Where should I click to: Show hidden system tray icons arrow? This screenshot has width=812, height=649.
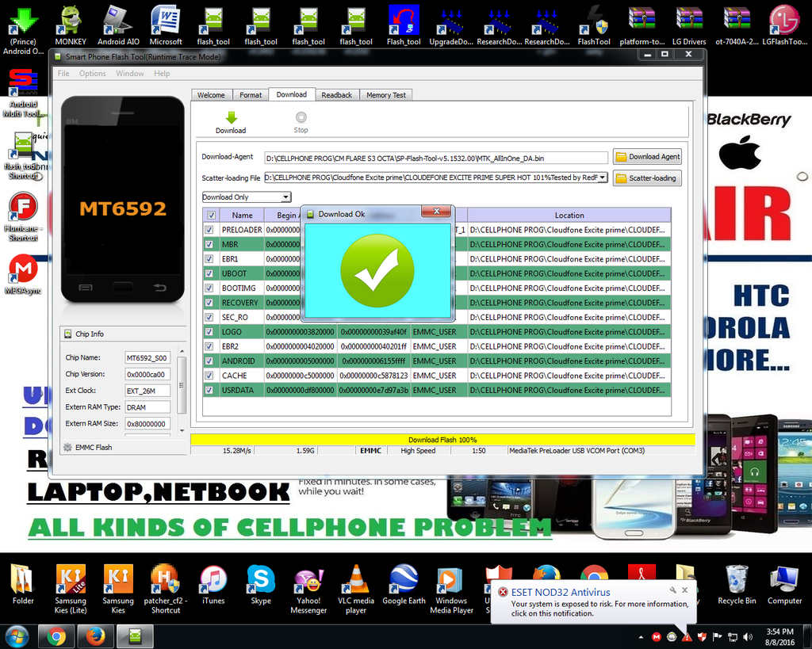coord(641,637)
